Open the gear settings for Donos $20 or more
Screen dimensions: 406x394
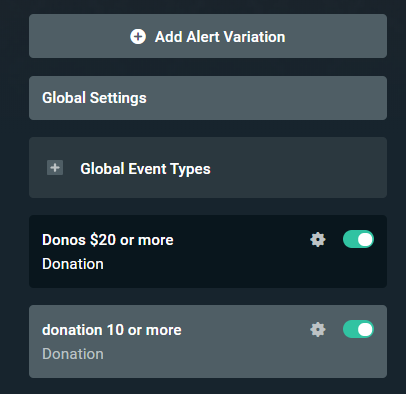(x=318, y=239)
